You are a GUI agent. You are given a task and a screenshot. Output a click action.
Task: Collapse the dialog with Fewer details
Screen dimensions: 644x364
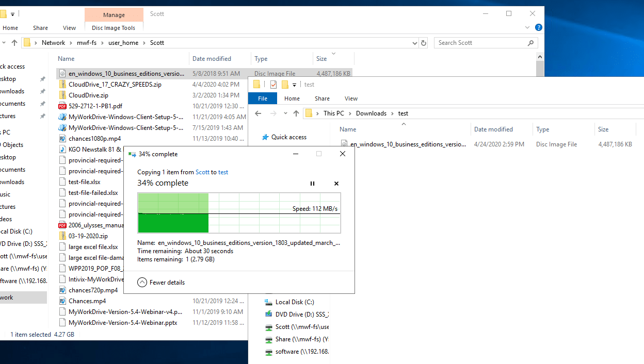click(161, 283)
